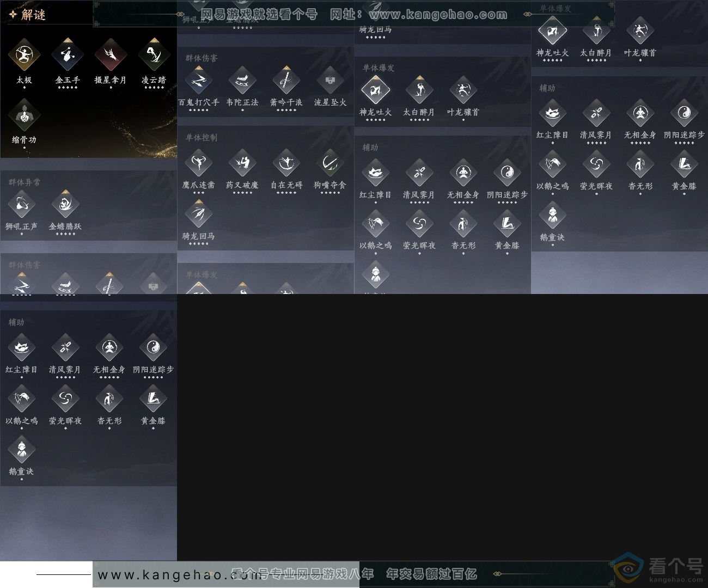Select 杳无形 in the bottom-left 辅助 panel

[109, 399]
